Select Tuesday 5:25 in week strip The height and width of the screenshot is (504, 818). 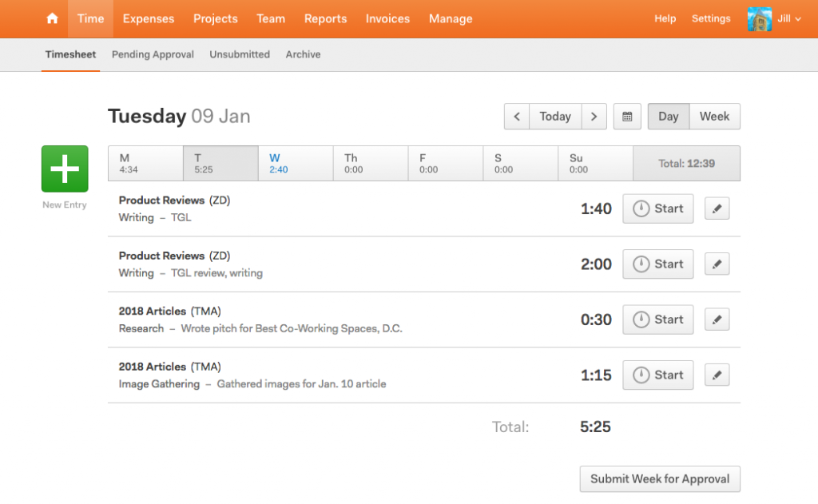(220, 163)
